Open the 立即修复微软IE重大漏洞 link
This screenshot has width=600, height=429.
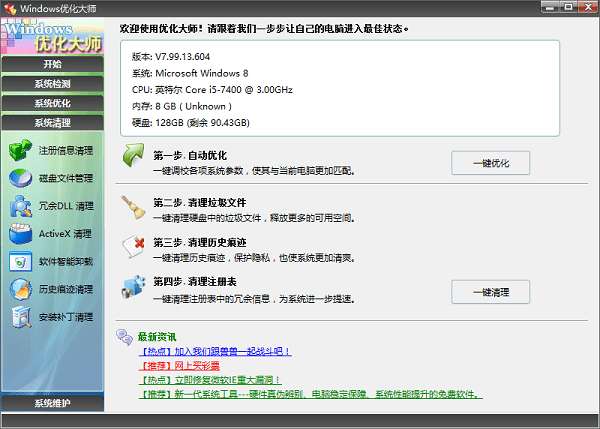click(210, 380)
